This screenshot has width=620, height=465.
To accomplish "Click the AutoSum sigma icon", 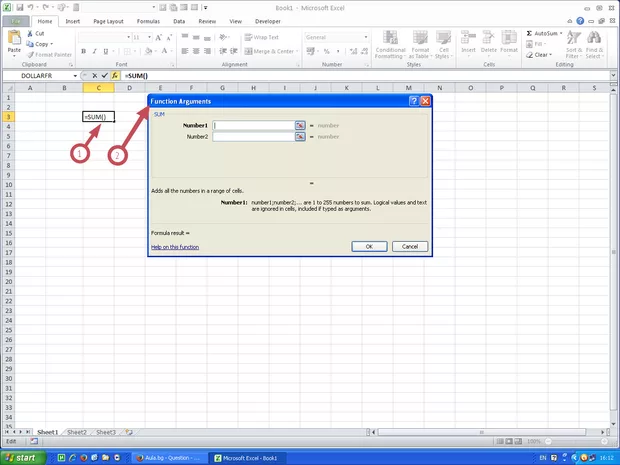I will pos(528,33).
